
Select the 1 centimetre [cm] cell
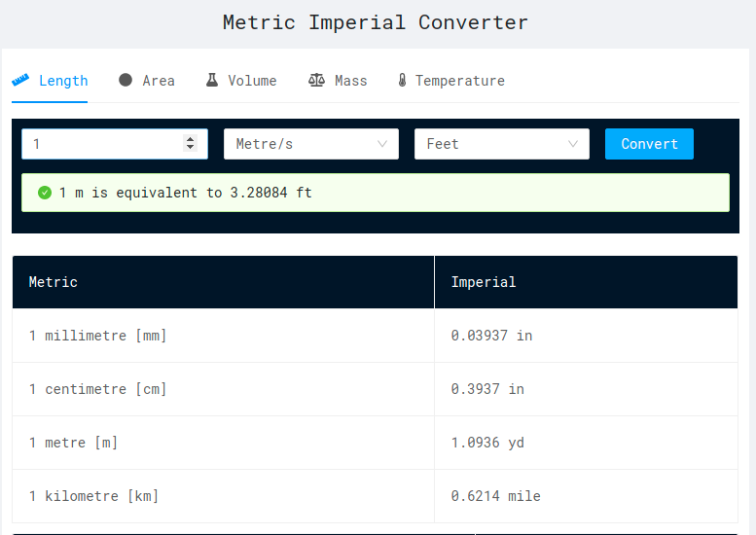[223, 389]
